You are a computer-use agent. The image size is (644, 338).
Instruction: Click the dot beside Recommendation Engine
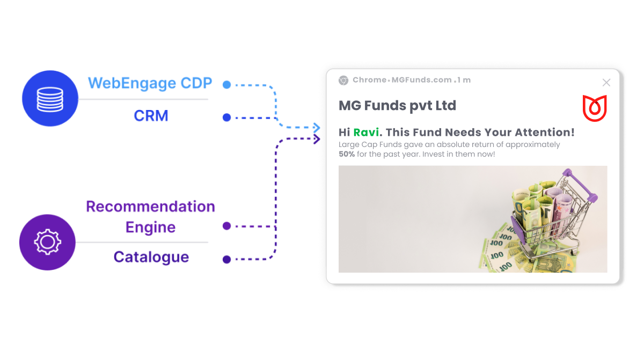pyautogui.click(x=226, y=226)
